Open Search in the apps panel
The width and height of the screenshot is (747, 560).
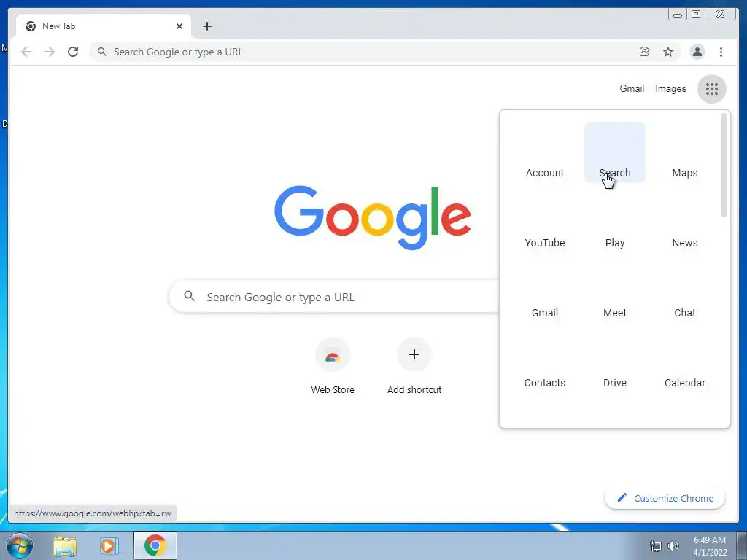click(614, 152)
